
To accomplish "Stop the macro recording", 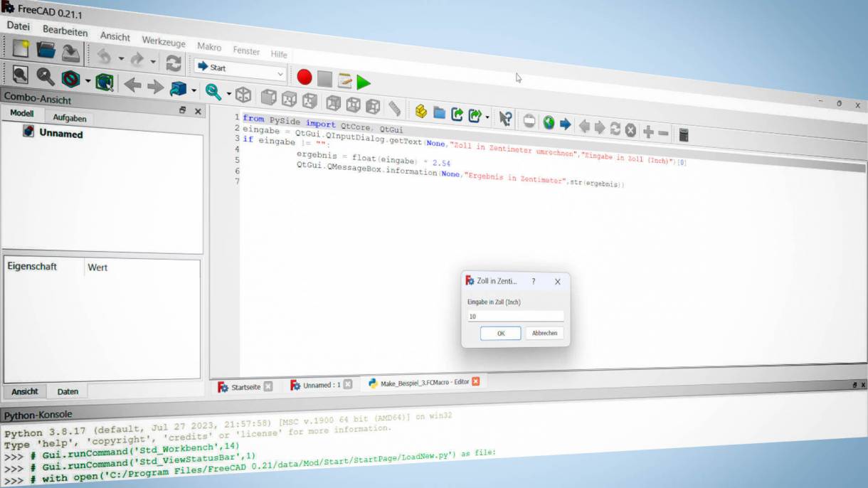I will point(324,78).
